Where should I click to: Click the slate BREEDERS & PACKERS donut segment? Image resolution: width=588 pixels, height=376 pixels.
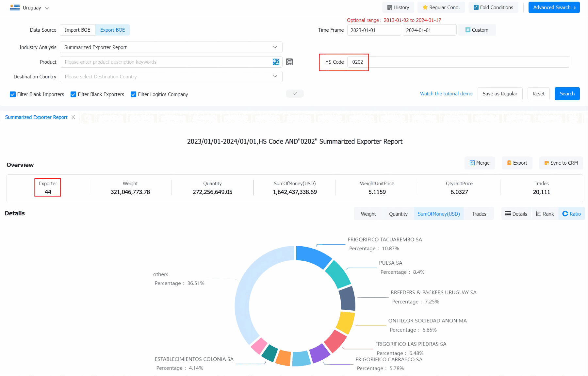pos(348,298)
